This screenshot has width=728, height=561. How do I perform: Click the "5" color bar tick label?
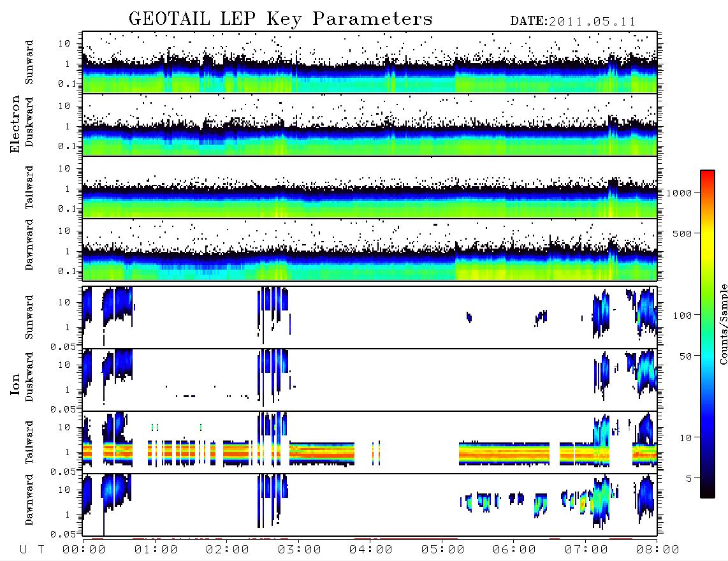click(689, 479)
